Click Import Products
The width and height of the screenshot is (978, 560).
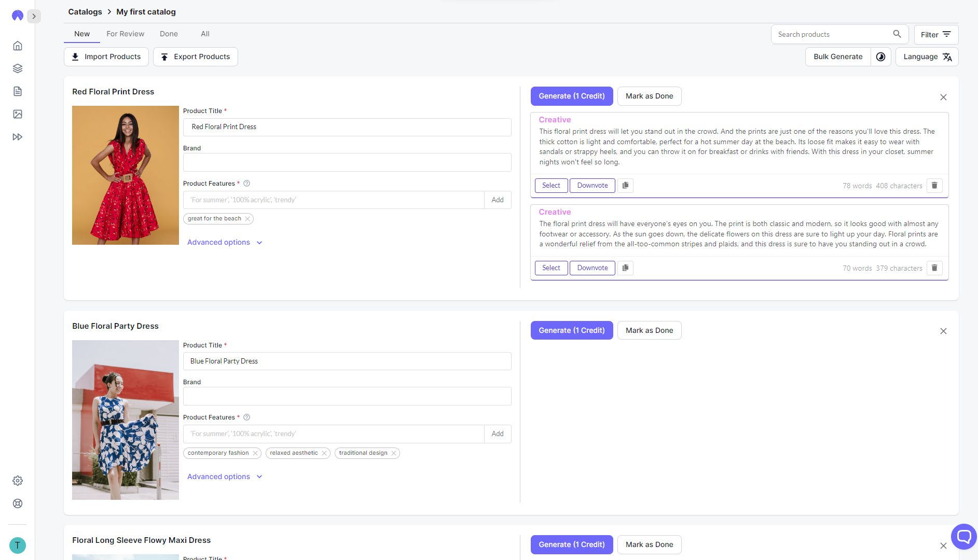[x=106, y=57]
